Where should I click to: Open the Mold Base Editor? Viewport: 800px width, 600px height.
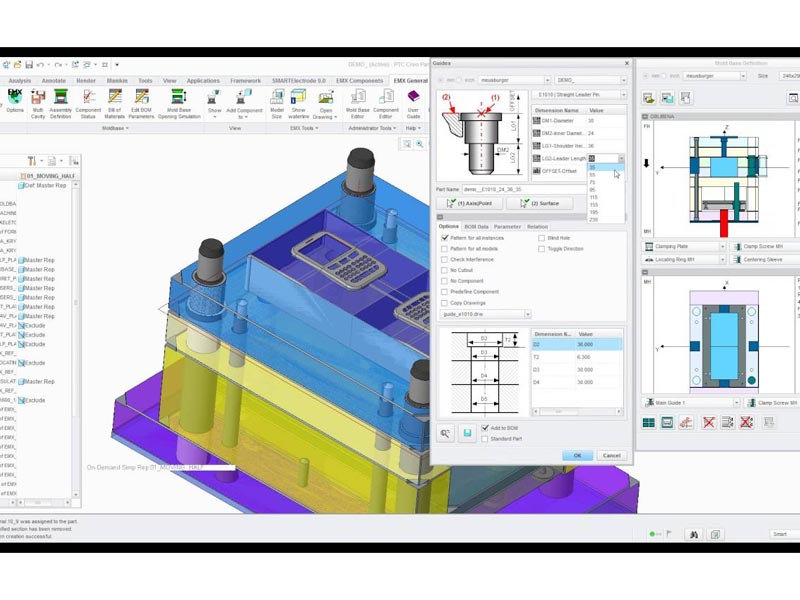[357, 100]
